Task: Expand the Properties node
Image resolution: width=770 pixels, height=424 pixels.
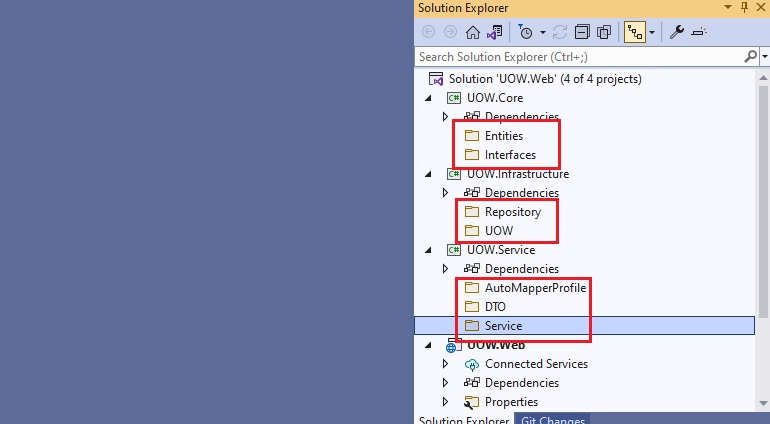Action: click(445, 401)
